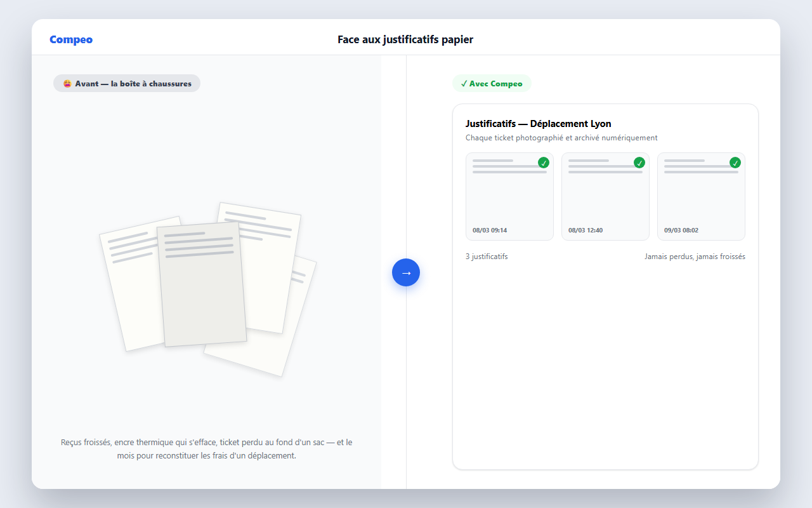The image size is (812, 508).
Task: Open the receipt thumbnail dated 09/03 08:02
Action: [701, 196]
